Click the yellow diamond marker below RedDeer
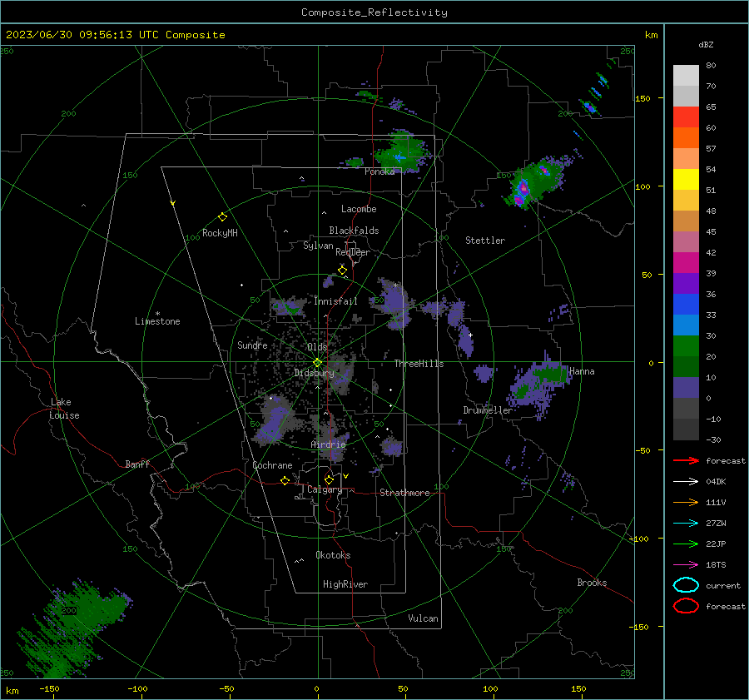 click(x=342, y=271)
